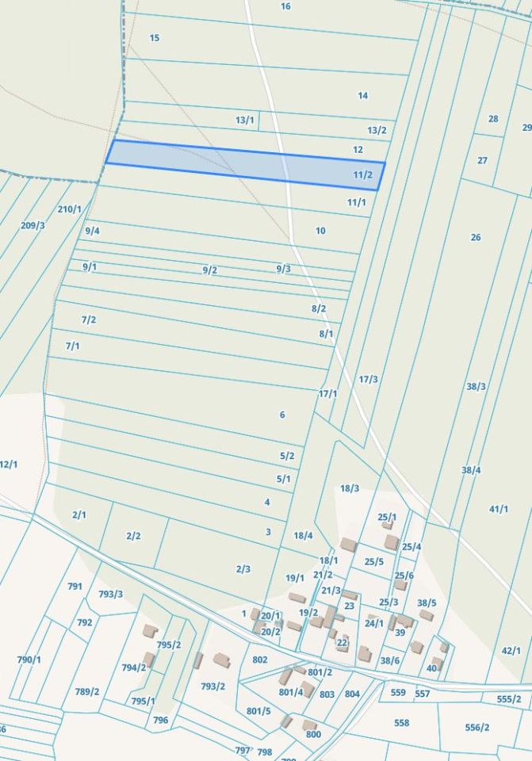The height and width of the screenshot is (761, 532).
Task: Select parcel label 38/6
Action: 390,660
